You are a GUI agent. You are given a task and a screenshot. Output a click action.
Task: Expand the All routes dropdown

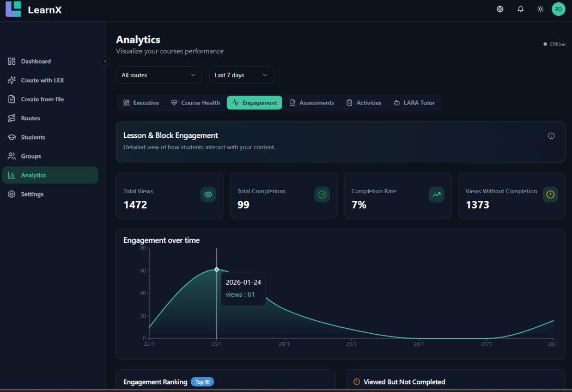tap(159, 75)
